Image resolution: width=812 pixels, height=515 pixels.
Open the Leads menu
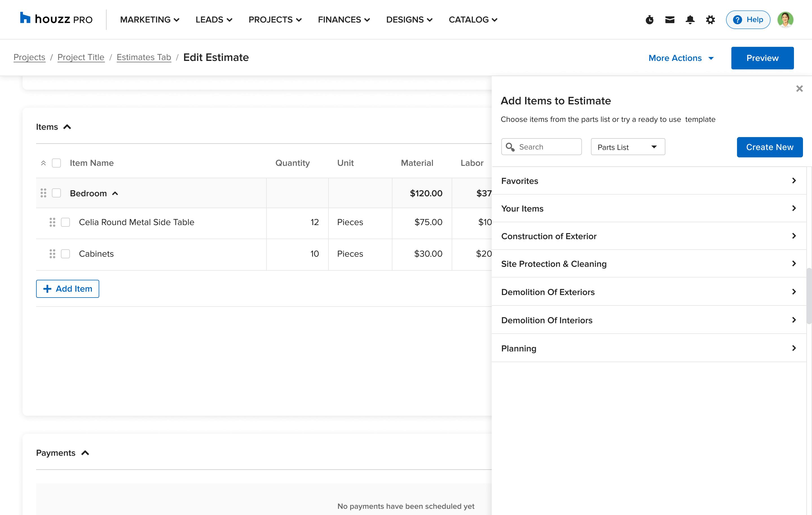(214, 19)
